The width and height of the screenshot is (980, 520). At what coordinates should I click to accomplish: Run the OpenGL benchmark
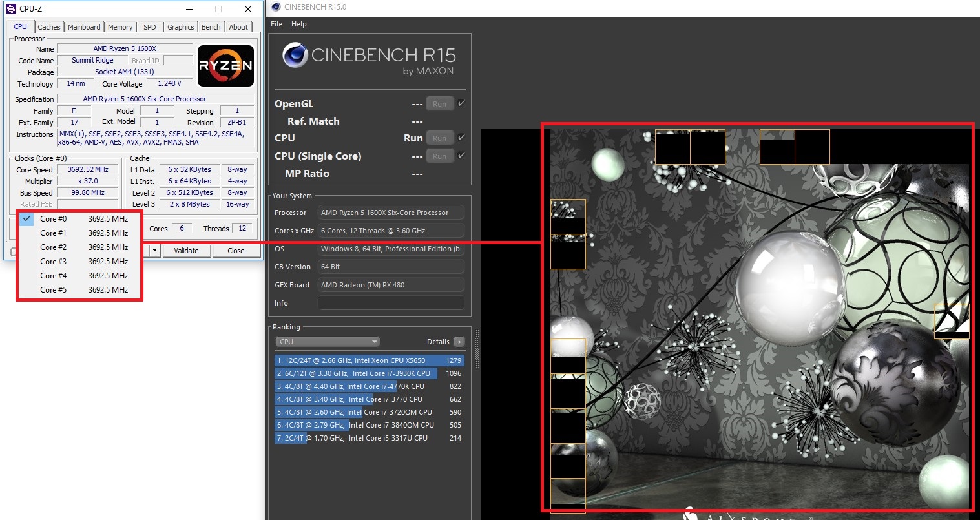[x=439, y=104]
